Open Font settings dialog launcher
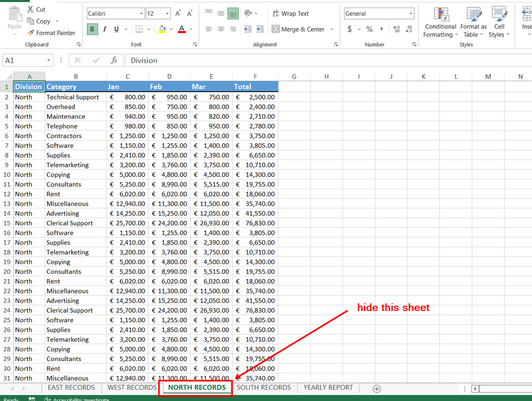 click(x=195, y=44)
